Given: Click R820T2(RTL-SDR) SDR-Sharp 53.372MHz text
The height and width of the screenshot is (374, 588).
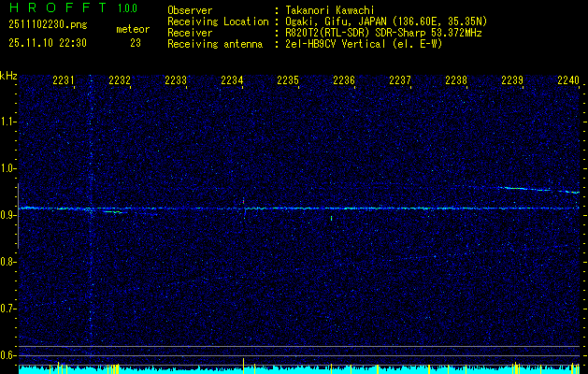Looking at the screenshot, I should (383, 33).
